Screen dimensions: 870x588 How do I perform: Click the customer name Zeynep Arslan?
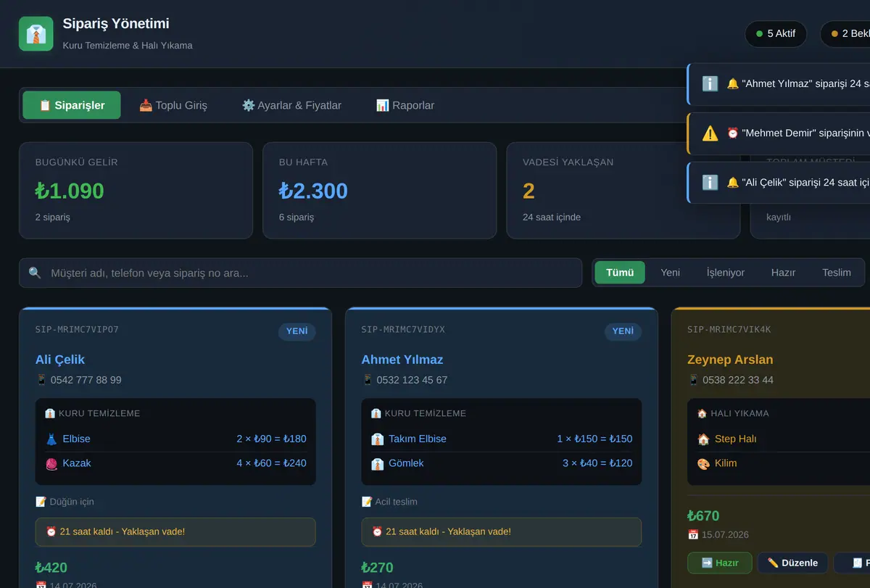[x=730, y=360]
